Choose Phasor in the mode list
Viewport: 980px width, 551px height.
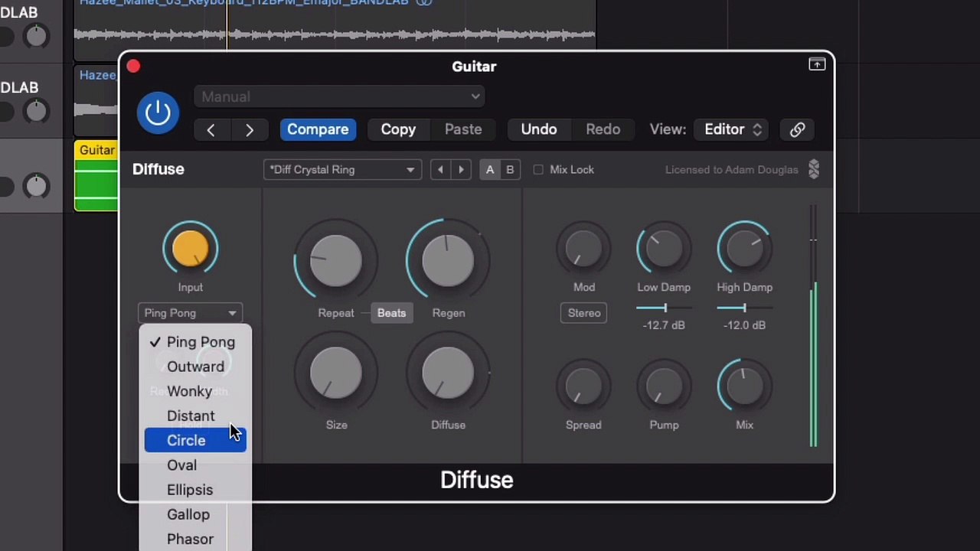click(195, 539)
